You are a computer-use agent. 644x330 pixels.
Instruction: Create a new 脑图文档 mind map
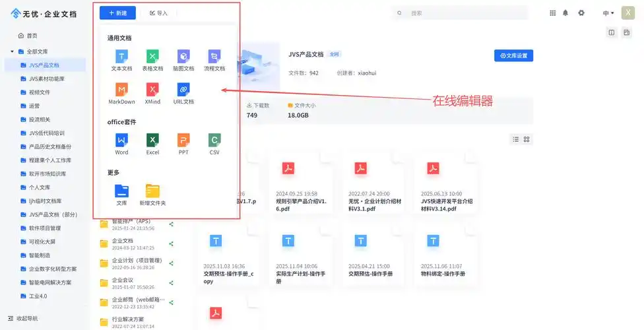[183, 60]
